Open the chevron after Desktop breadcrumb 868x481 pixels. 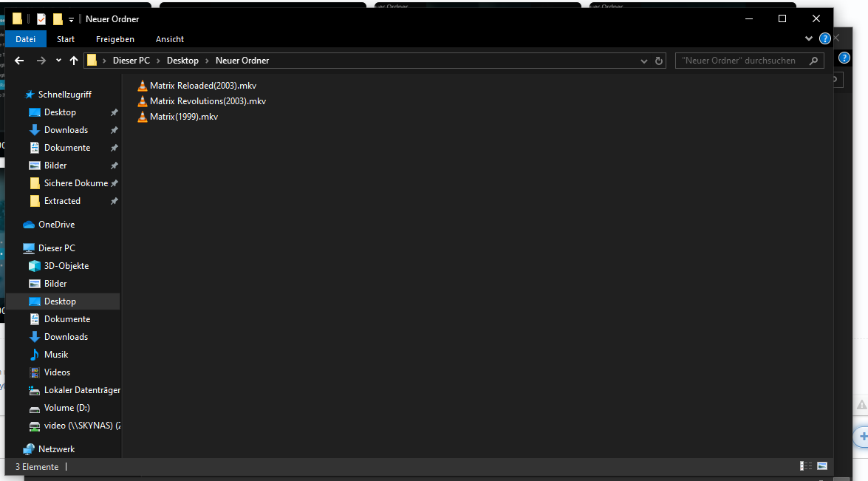[207, 61]
